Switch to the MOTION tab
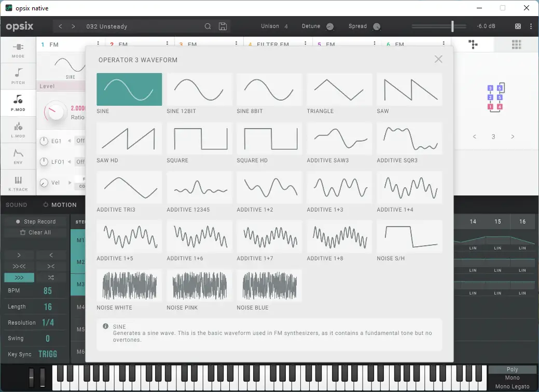This screenshot has height=392, width=539. click(x=61, y=204)
